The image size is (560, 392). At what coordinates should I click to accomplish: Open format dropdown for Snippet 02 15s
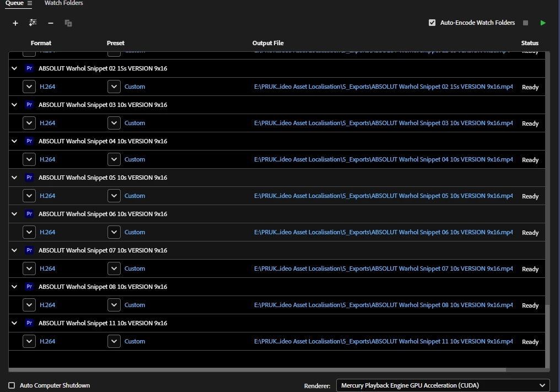(x=29, y=87)
